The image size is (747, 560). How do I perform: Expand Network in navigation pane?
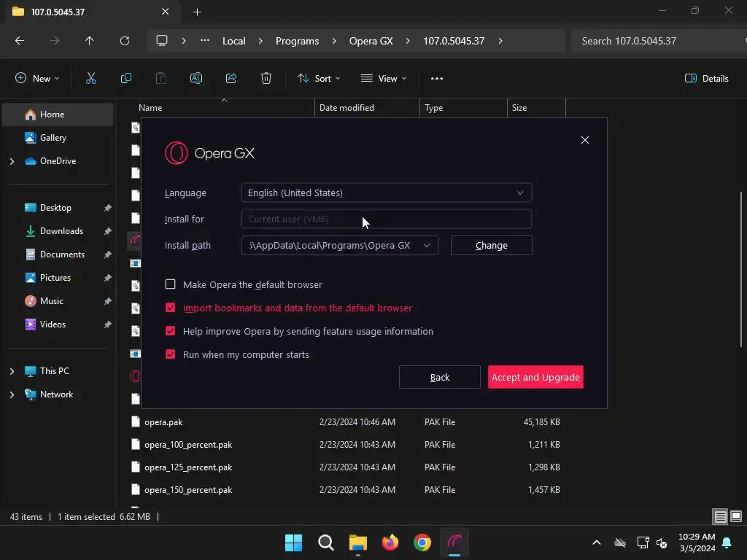coord(12,394)
